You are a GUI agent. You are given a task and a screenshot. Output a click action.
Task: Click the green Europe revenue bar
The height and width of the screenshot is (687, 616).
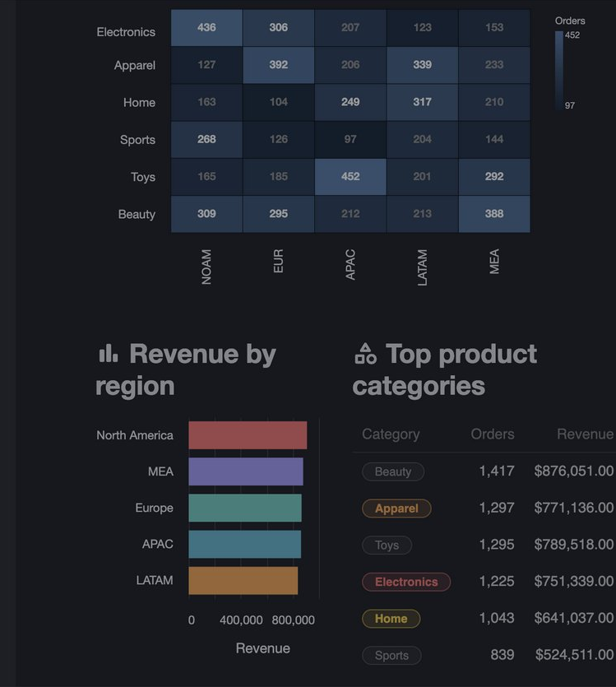pyautogui.click(x=245, y=508)
